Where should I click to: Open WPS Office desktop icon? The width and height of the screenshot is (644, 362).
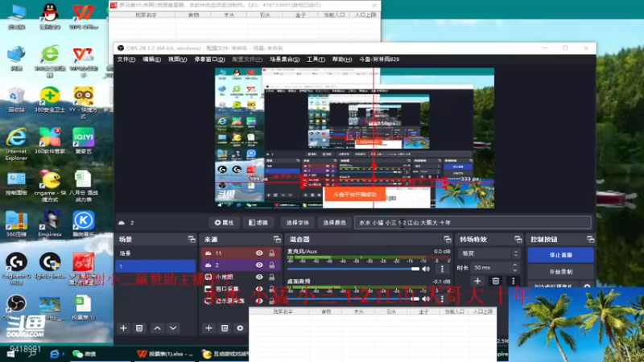[x=84, y=17]
